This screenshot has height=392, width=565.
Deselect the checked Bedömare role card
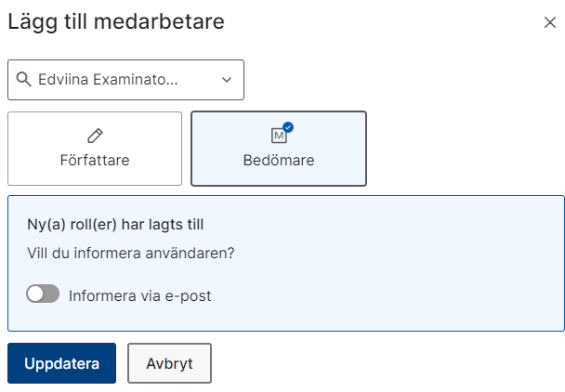(279, 149)
